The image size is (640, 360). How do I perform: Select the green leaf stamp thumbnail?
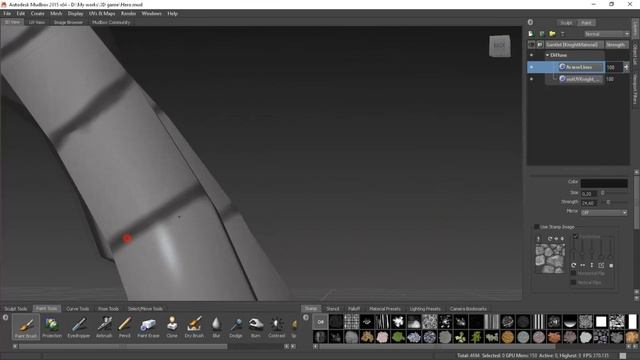coord(398,337)
